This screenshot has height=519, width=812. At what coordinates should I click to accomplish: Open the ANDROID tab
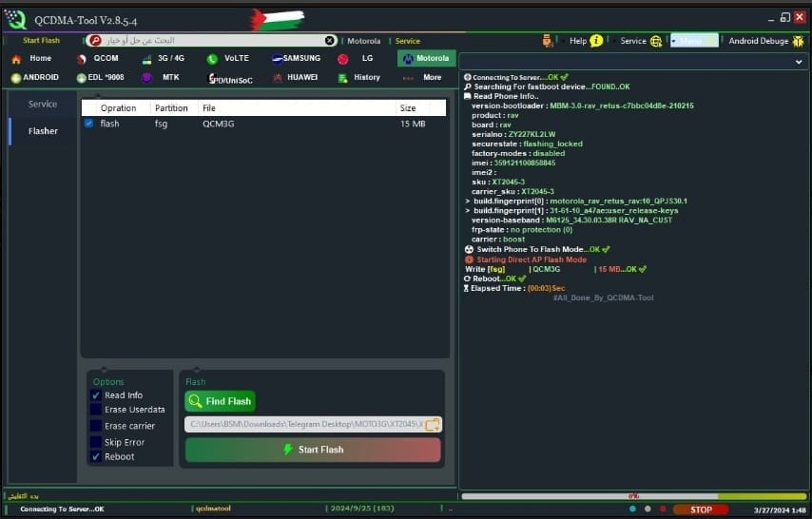coord(34,78)
